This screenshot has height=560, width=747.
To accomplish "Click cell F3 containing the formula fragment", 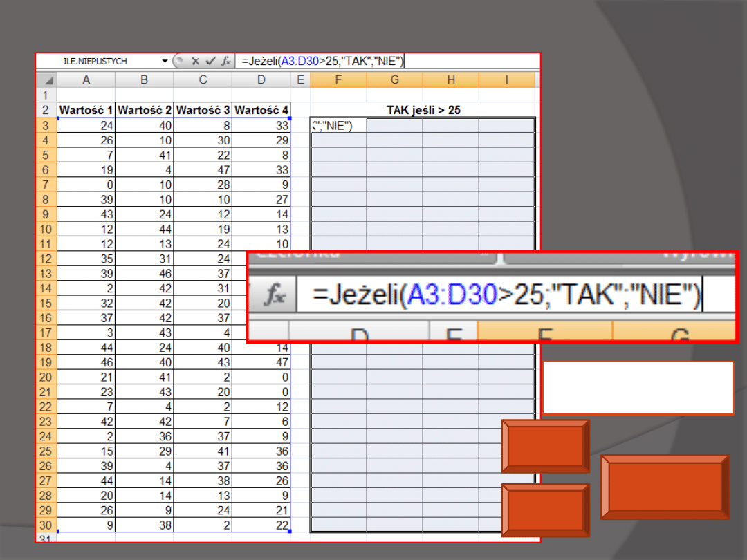I will coord(338,125).
